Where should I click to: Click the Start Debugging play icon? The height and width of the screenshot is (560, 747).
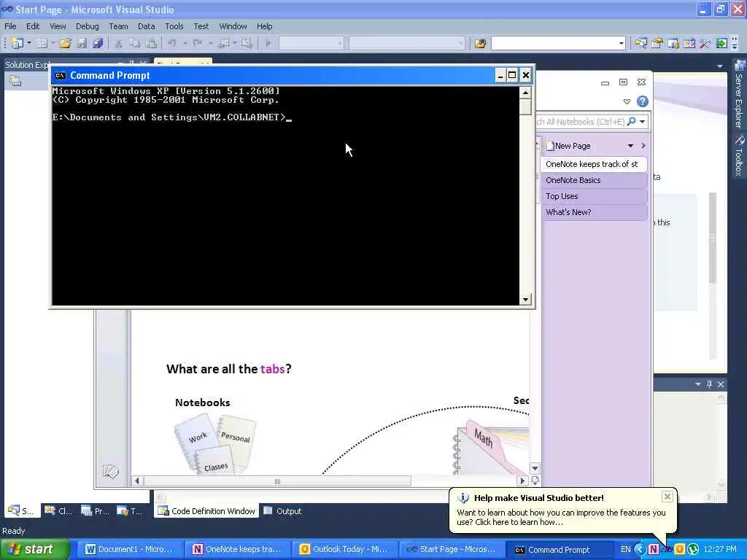(x=268, y=43)
